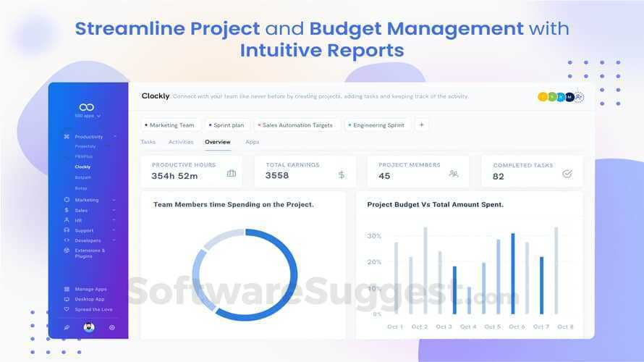Click the green member avatar in the header
The height and width of the screenshot is (362, 644).
(x=552, y=97)
